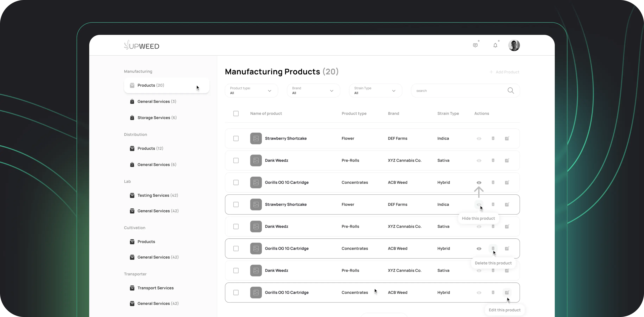Delete the first Strawberry Shortcake product via trash icon

coord(493,138)
